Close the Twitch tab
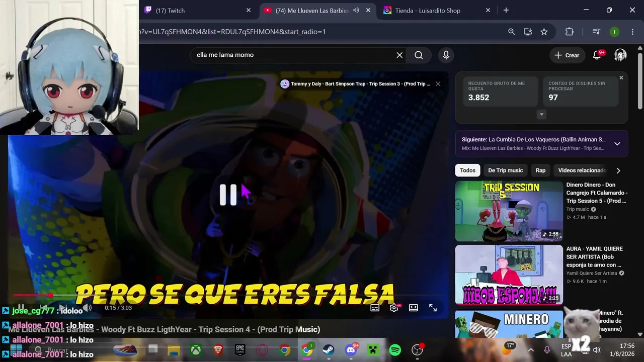The height and width of the screenshot is (362, 644). [249, 11]
